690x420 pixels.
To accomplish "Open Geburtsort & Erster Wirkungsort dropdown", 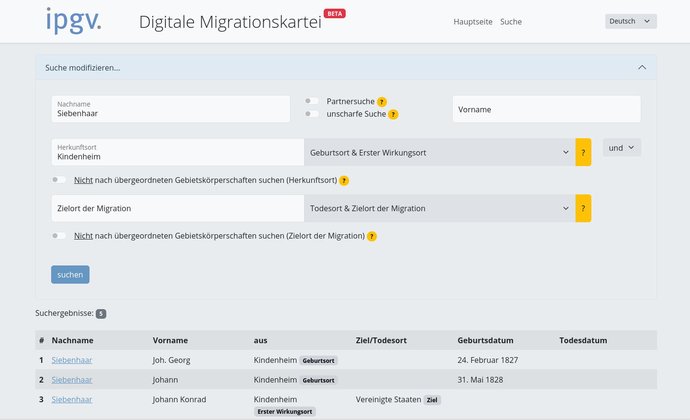I will click(440, 152).
